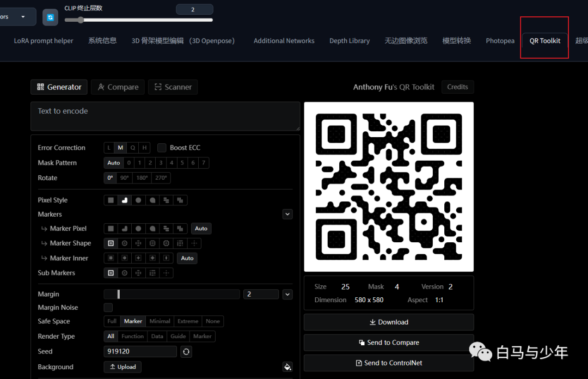Screen dimensions: 588x379
Task: Toggle the Margin Noise checkbox
Action: pos(108,308)
